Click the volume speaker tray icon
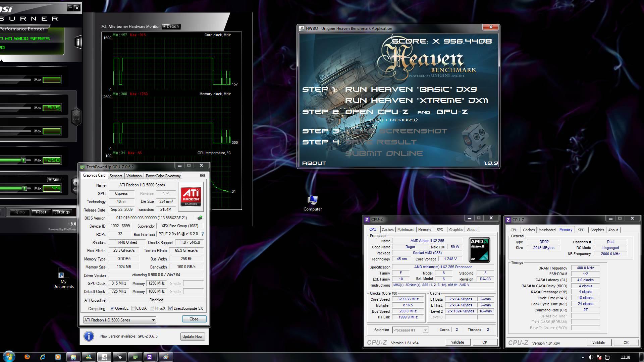The height and width of the screenshot is (362, 644). (x=591, y=357)
